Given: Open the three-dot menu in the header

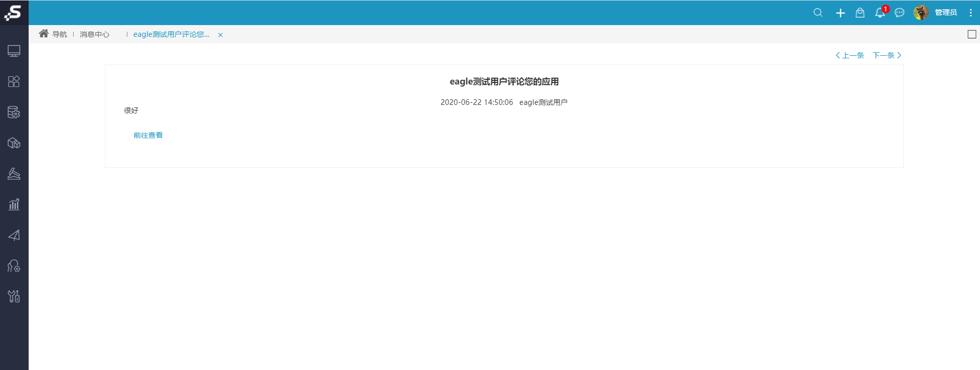Looking at the screenshot, I should pyautogui.click(x=971, y=12).
